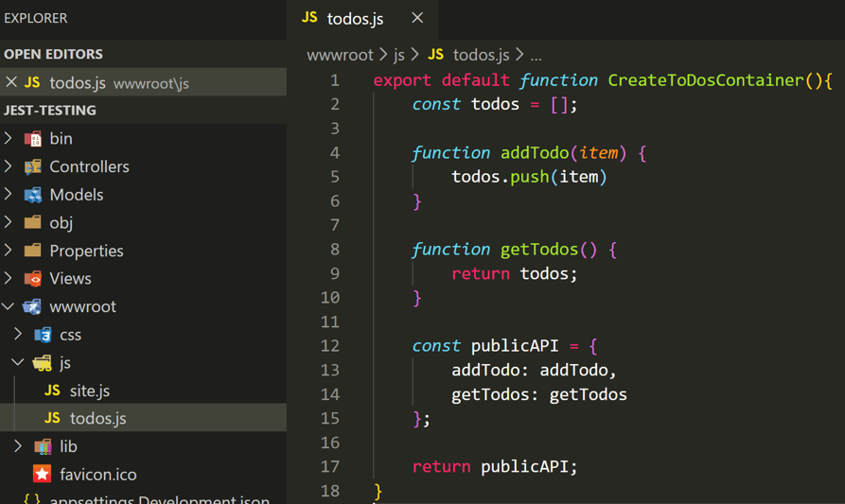Click the 'export' keyword on line 1

point(402,80)
